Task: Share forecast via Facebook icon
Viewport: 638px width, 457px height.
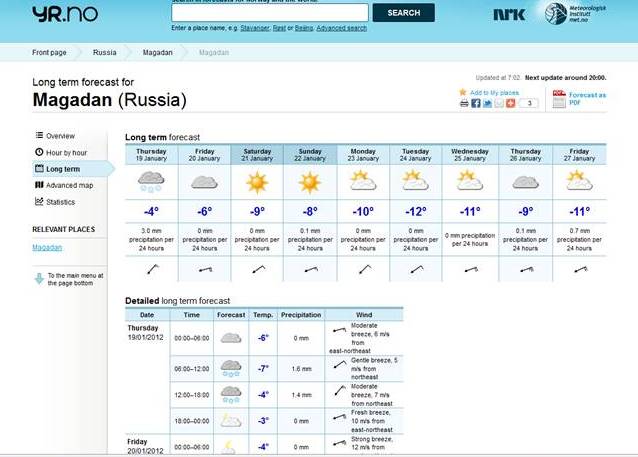Action: tap(476, 103)
